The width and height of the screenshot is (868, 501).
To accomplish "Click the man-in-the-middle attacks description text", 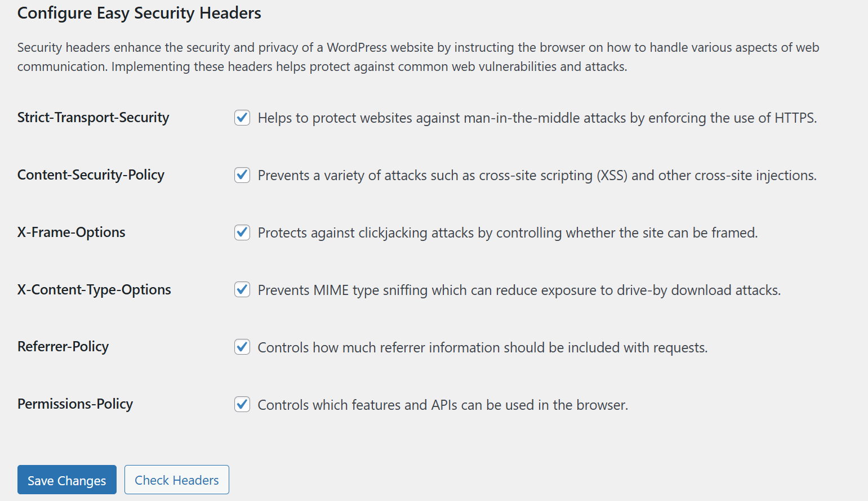I will (x=537, y=118).
